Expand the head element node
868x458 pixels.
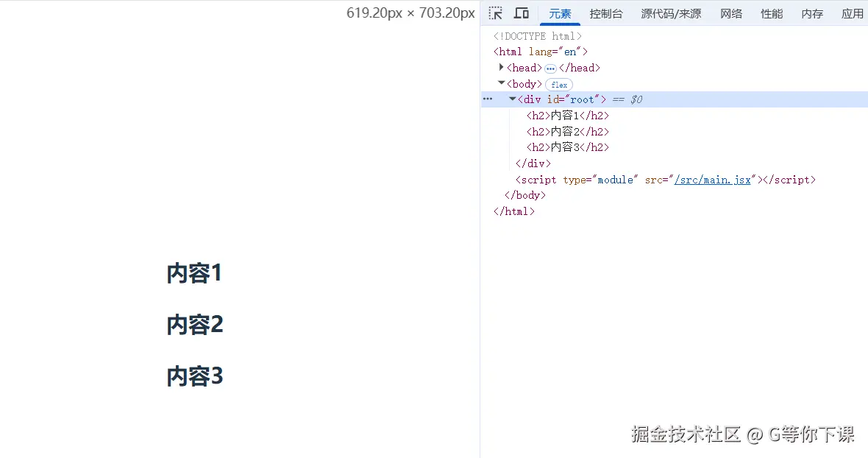(x=501, y=67)
